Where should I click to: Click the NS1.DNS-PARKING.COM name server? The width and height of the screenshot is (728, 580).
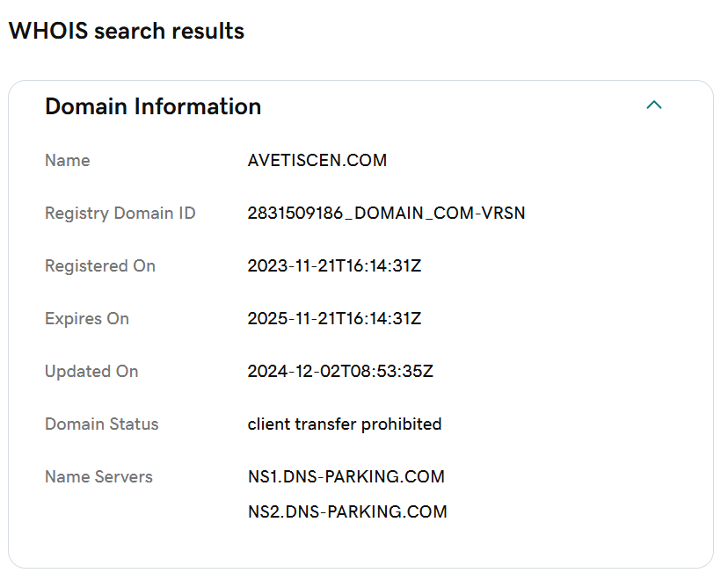(x=346, y=476)
